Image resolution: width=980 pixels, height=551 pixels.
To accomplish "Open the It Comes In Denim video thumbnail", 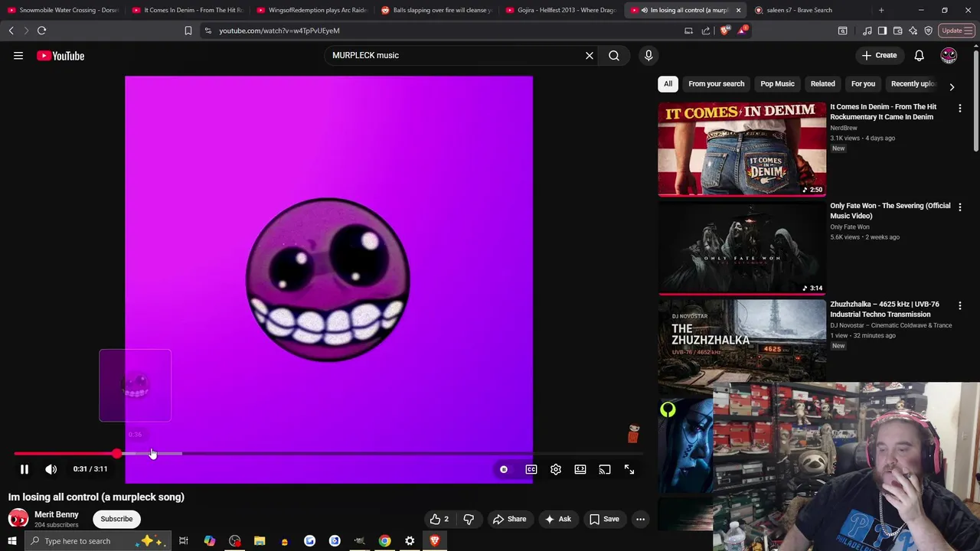I will (x=742, y=149).
